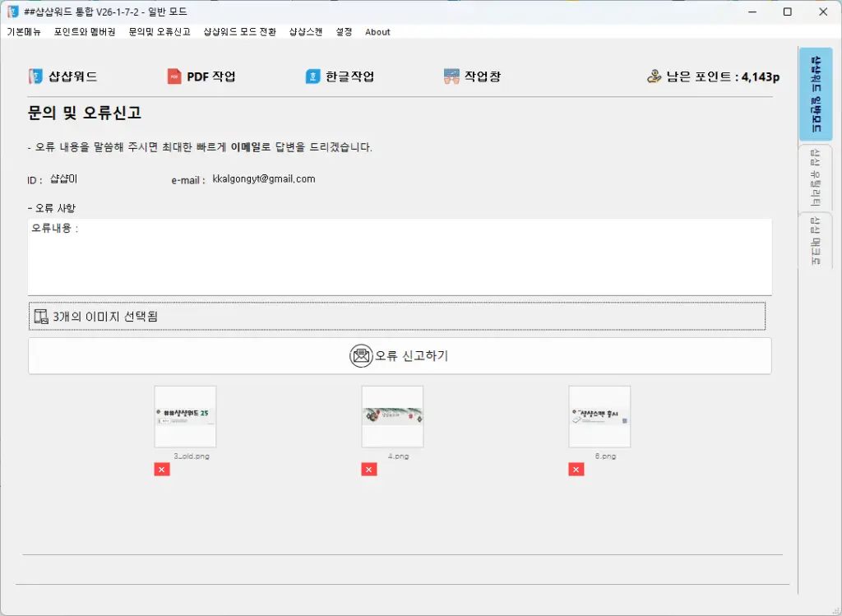Click the 작업창 keyboard icon

click(x=451, y=76)
